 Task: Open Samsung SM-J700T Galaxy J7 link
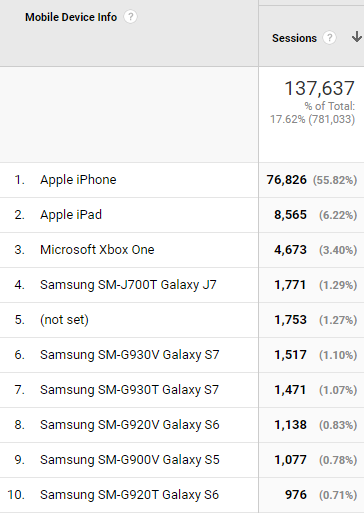coord(128,285)
